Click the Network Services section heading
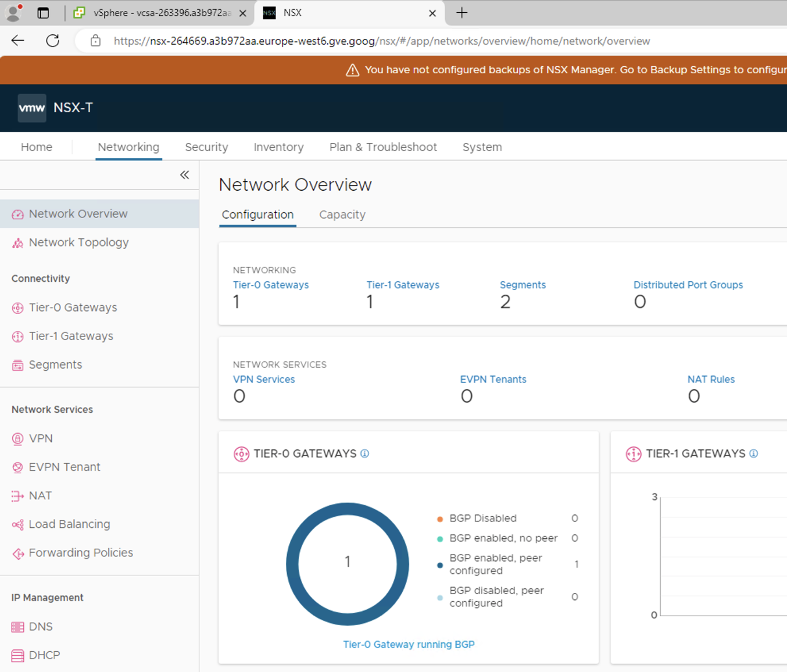This screenshot has height=672, width=787. pyautogui.click(x=52, y=409)
